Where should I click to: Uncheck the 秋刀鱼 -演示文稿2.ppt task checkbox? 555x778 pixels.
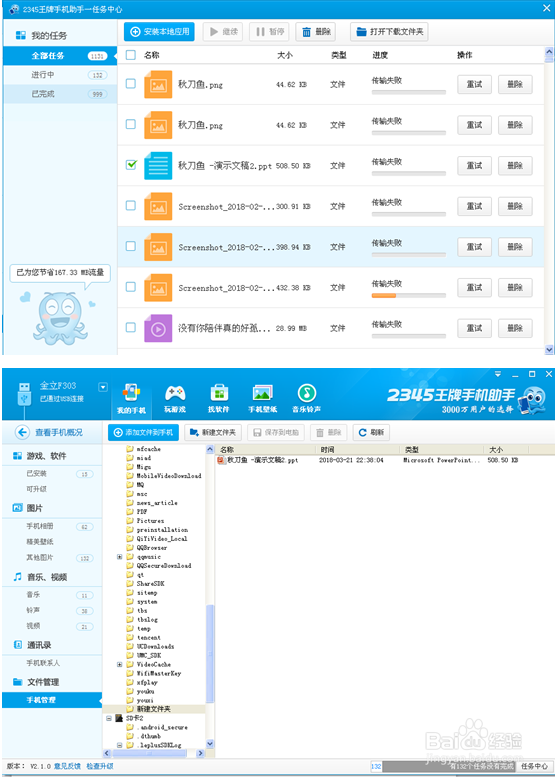(x=130, y=165)
